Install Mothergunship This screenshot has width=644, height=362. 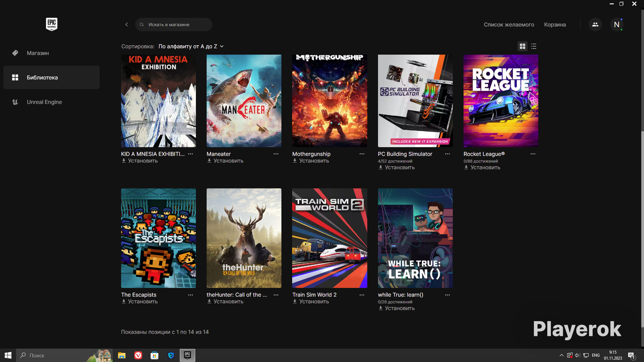[311, 161]
